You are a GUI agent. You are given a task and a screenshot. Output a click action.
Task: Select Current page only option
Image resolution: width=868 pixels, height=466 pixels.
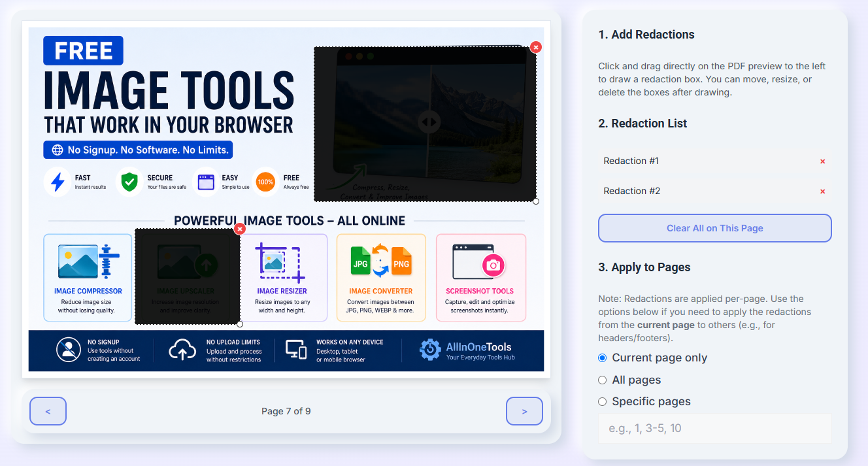point(603,358)
